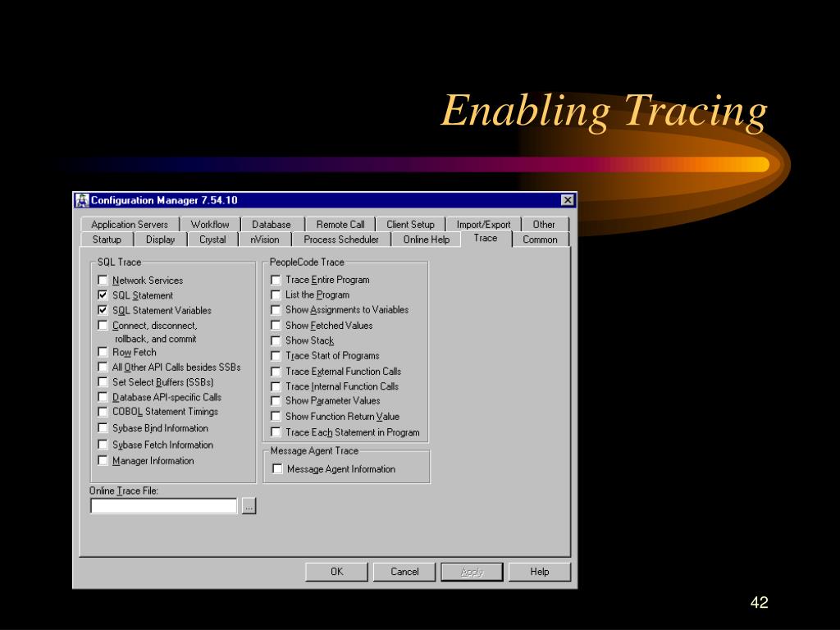
Task: Click the Online Trace File text field
Action: pyautogui.click(x=164, y=505)
